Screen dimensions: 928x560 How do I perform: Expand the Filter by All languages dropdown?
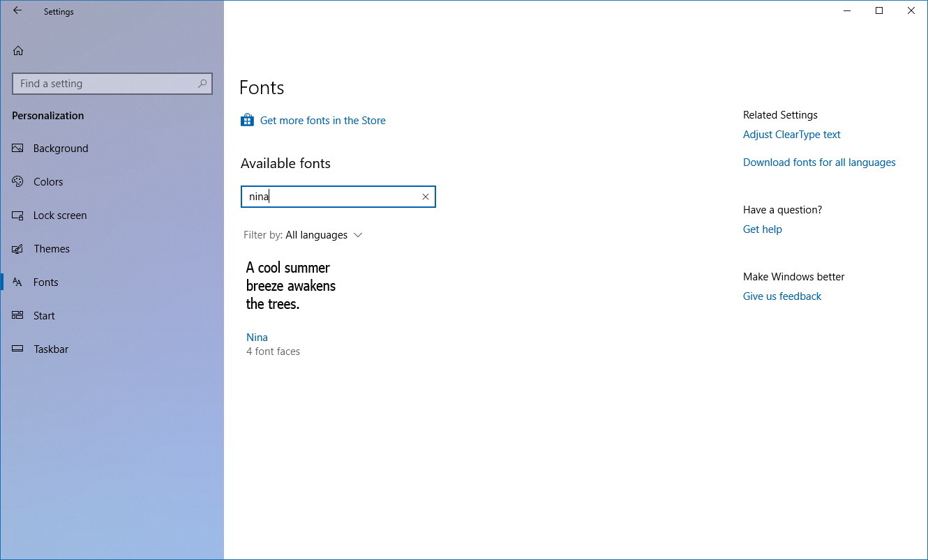[x=317, y=235]
